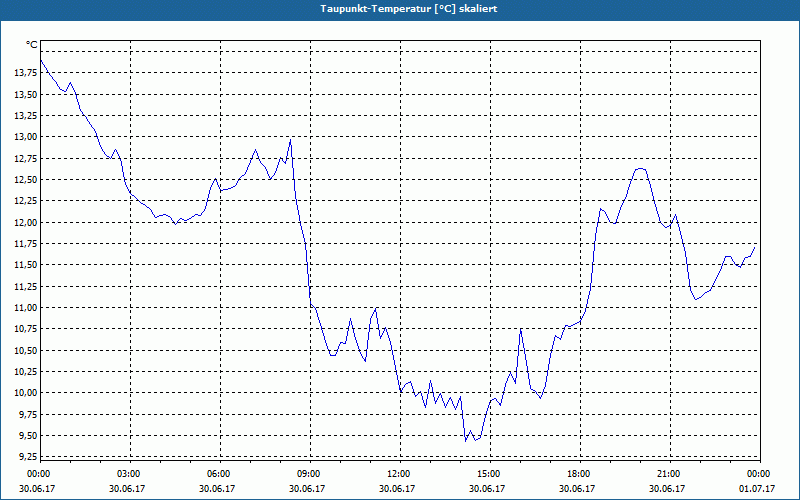Select the 18:00 time label
The width and height of the screenshot is (800, 500).
click(580, 473)
